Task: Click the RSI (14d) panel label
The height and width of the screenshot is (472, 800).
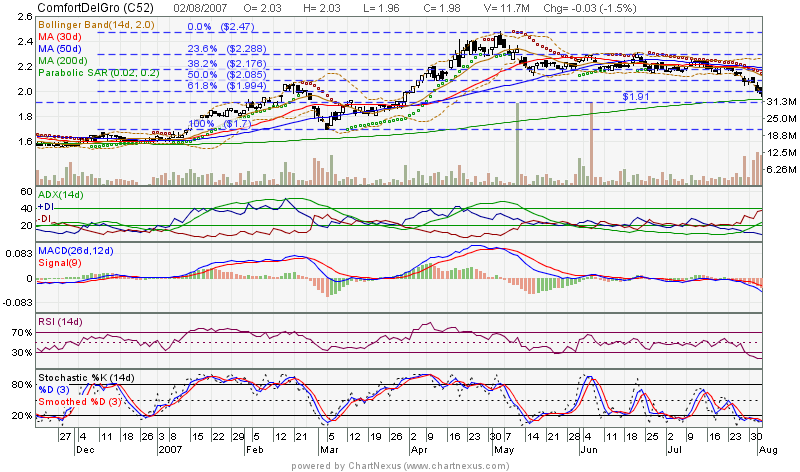Action: click(60, 321)
